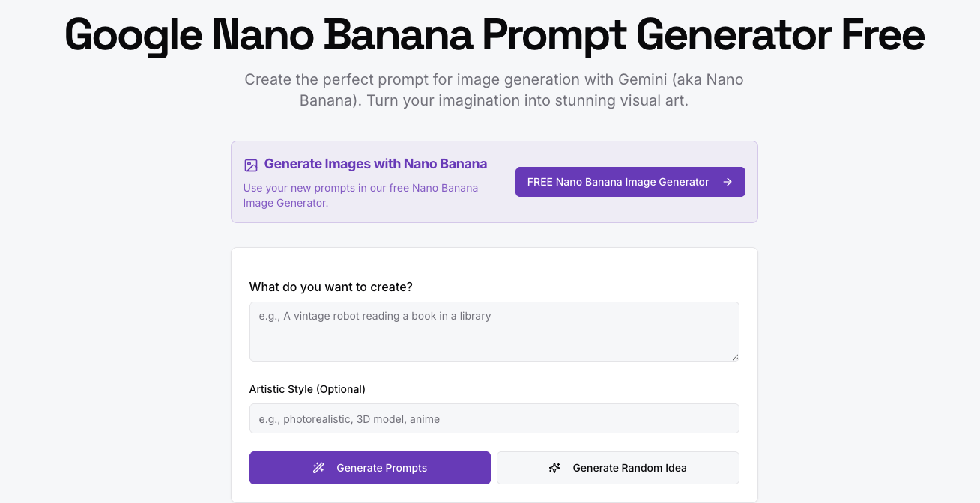Click the 'Generate Images with Nano Banana' heading
The width and height of the screenshot is (980, 503).
point(375,164)
